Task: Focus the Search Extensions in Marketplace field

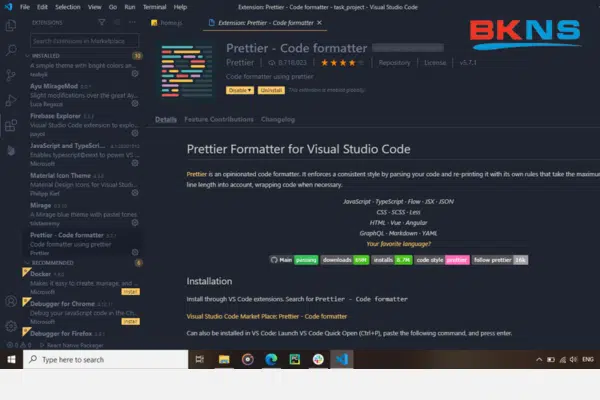Action: (x=85, y=41)
